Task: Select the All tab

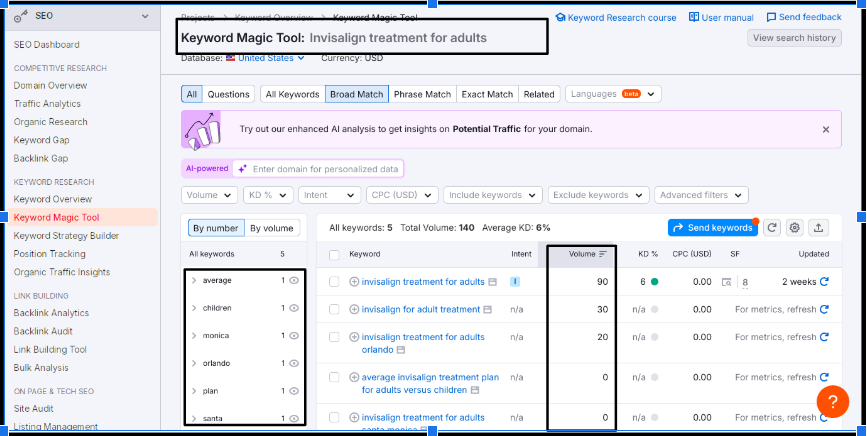Action: pyautogui.click(x=191, y=94)
